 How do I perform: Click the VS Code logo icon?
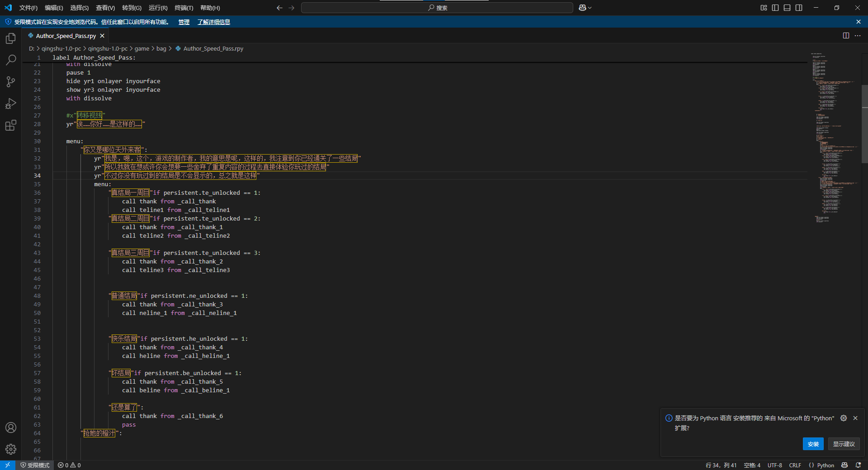click(x=8, y=8)
